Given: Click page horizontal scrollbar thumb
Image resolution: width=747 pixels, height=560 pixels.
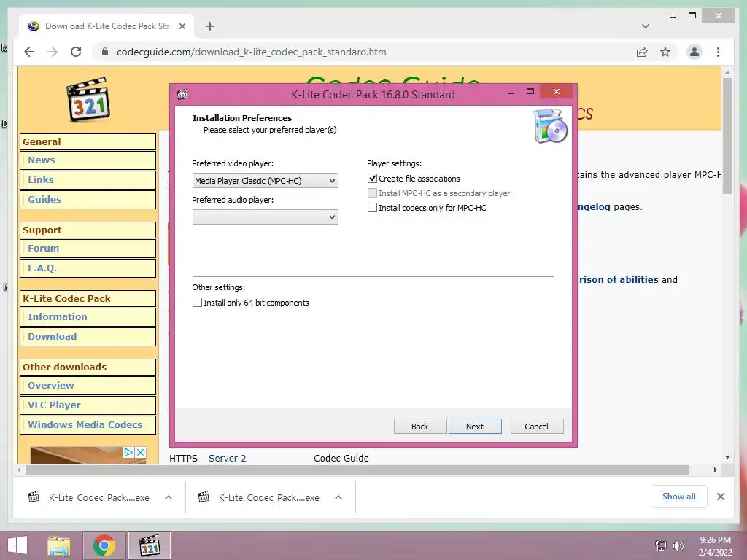Looking at the screenshot, I should 357,470.
